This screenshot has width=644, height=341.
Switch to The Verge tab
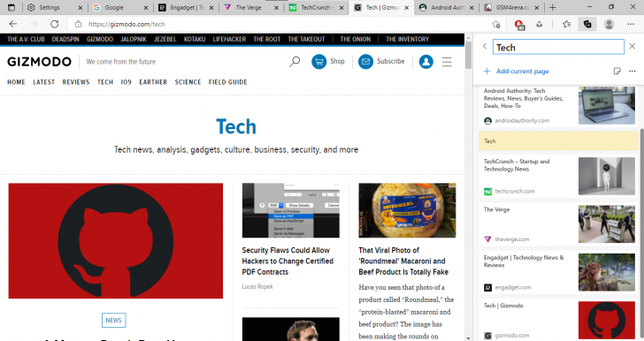tap(251, 7)
